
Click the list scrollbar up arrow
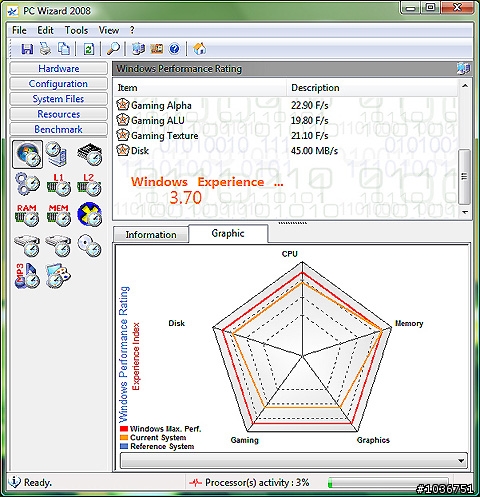click(465, 86)
